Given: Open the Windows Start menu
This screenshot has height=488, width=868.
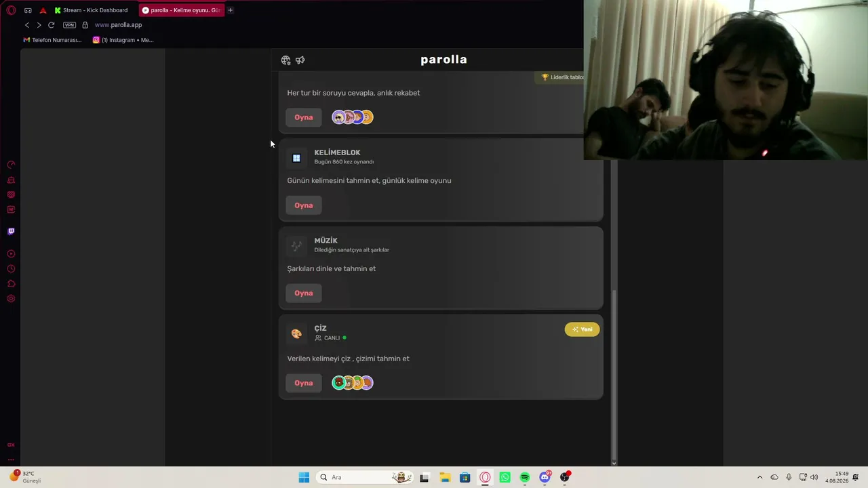Looking at the screenshot, I should click(x=304, y=477).
